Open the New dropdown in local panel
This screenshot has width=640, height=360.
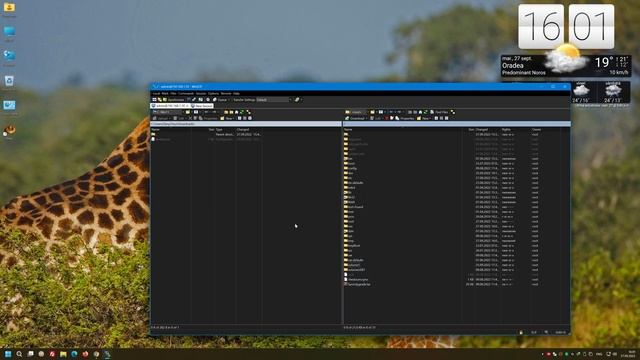(x=227, y=118)
